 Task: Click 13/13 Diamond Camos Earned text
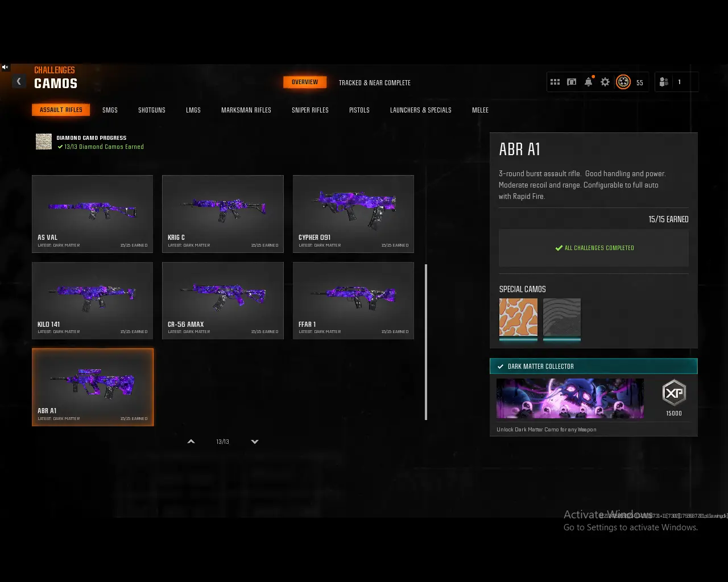point(104,147)
